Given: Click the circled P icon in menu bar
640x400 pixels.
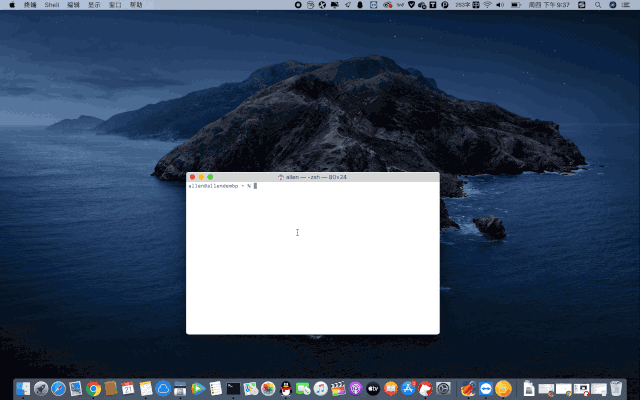Looking at the screenshot, I should pos(444,5).
